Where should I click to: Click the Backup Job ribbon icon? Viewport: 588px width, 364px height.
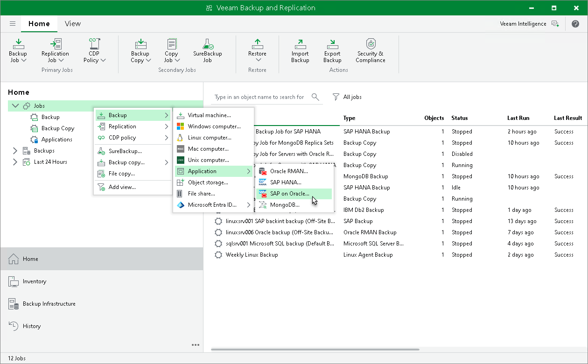tap(18, 50)
